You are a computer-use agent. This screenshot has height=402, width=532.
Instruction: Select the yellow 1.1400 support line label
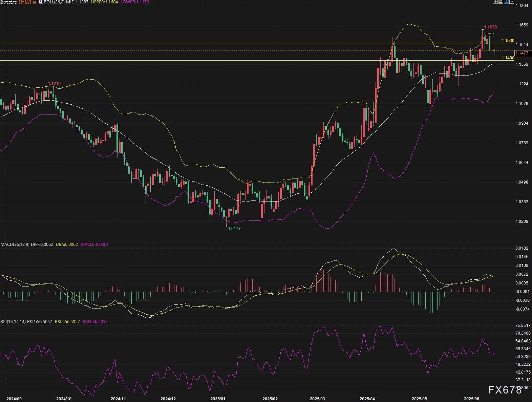pyautogui.click(x=508, y=58)
